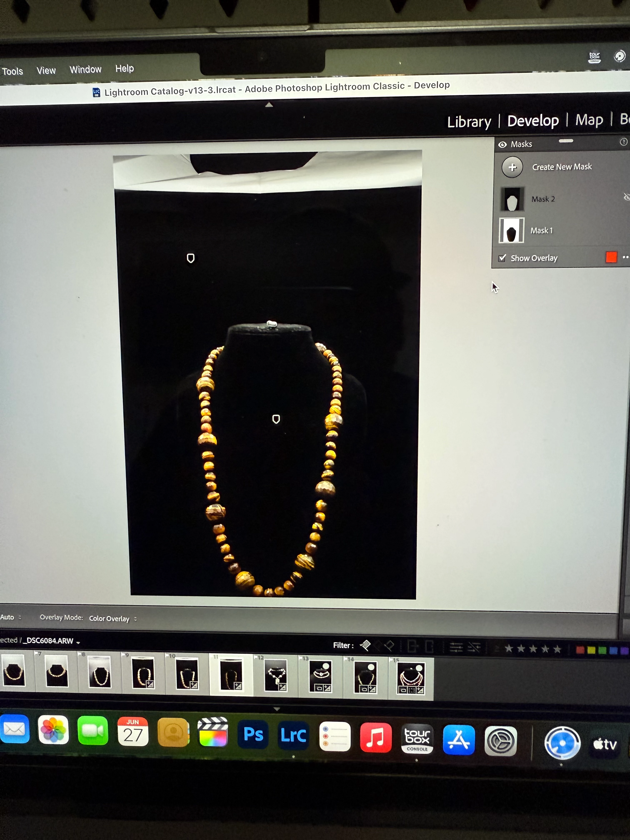The width and height of the screenshot is (630, 840).
Task: Open the Window menu
Action: point(85,70)
